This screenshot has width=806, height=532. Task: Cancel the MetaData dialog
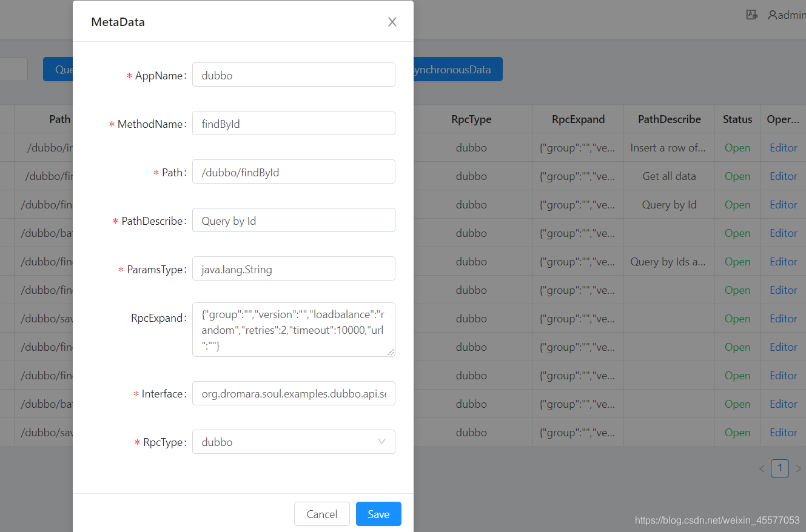coord(322,514)
